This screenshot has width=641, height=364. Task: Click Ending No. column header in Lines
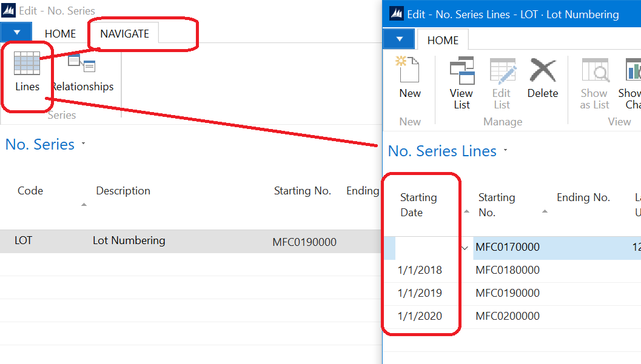583,197
